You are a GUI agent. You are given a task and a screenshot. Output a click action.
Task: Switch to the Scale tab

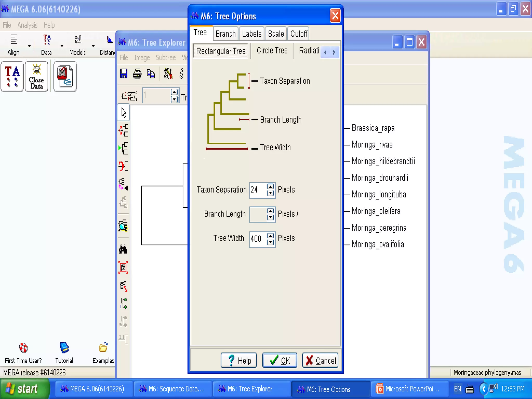pos(276,34)
